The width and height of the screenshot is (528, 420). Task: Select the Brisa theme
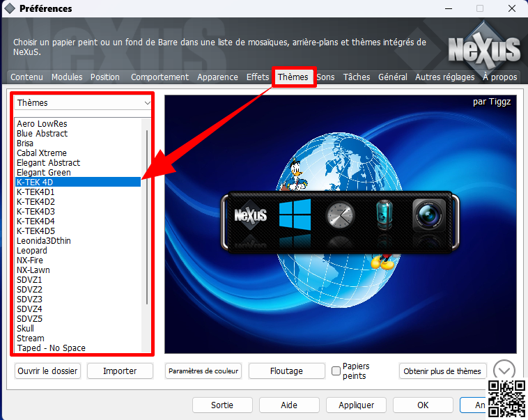(x=78, y=143)
